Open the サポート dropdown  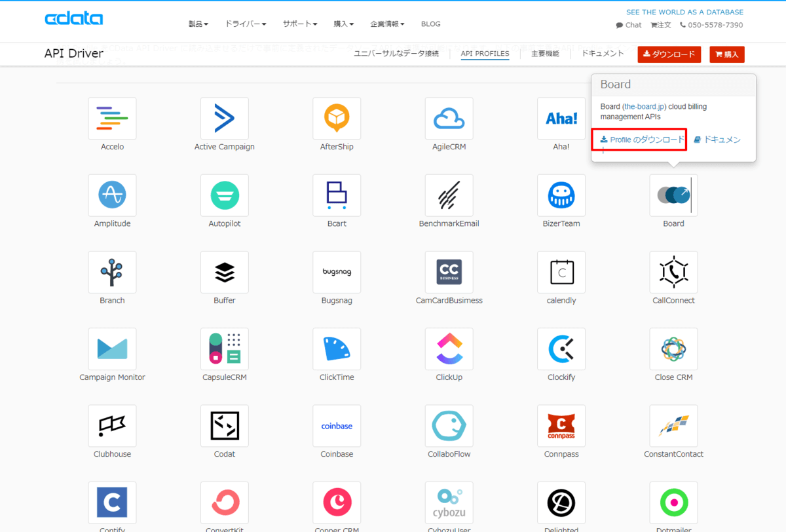coord(300,24)
